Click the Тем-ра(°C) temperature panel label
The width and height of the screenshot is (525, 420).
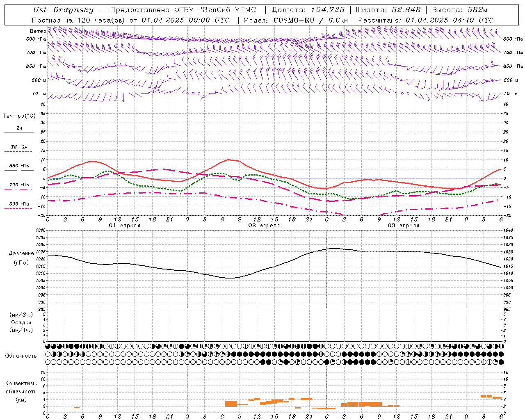click(19, 116)
